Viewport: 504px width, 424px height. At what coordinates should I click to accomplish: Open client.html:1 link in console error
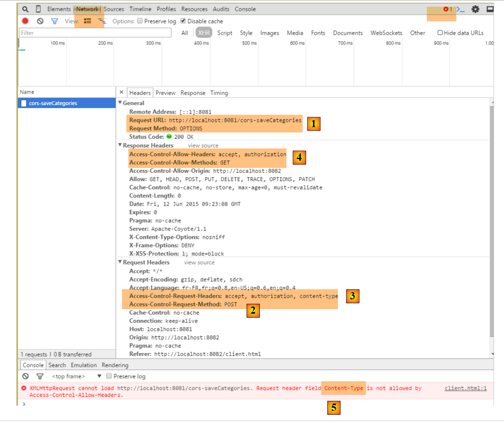click(465, 388)
